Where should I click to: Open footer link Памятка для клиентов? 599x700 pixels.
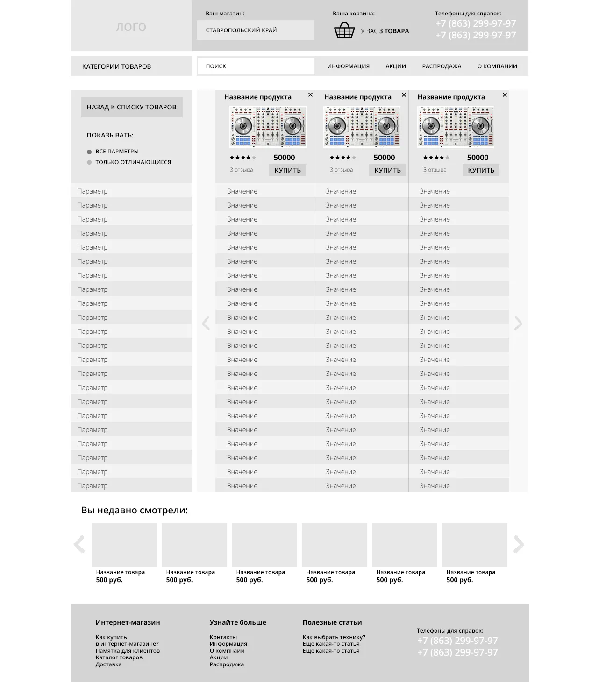point(128,651)
